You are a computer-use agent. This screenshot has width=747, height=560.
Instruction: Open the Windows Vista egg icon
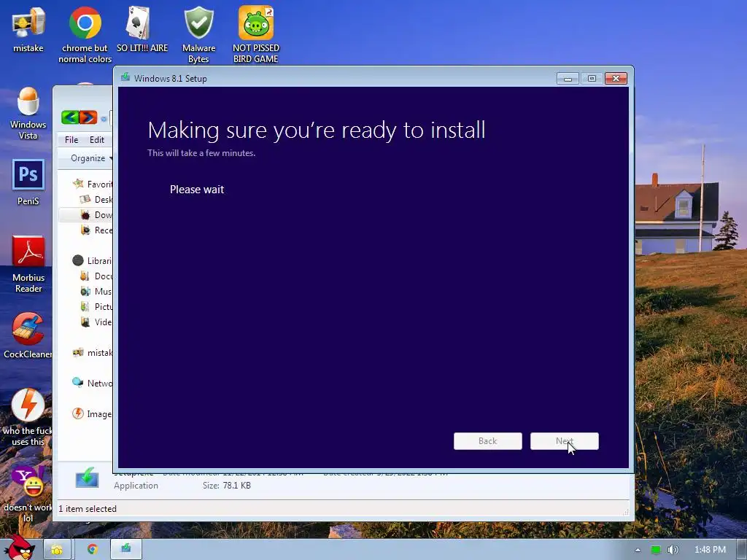(28, 113)
